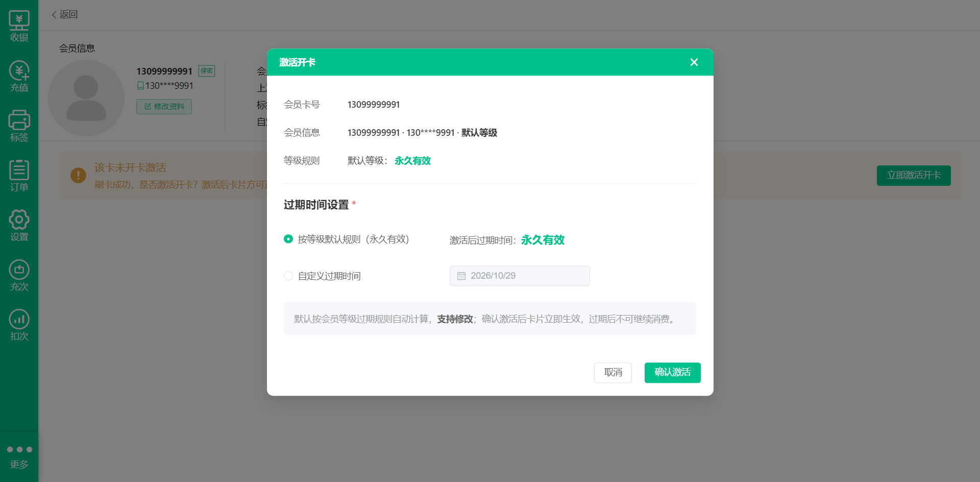Go back with the 返回 link

click(65, 14)
